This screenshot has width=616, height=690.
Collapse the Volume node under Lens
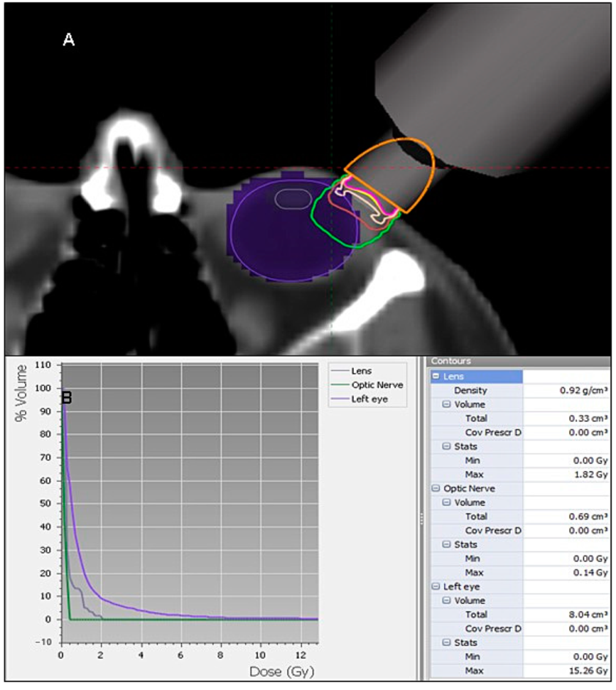[447, 405]
